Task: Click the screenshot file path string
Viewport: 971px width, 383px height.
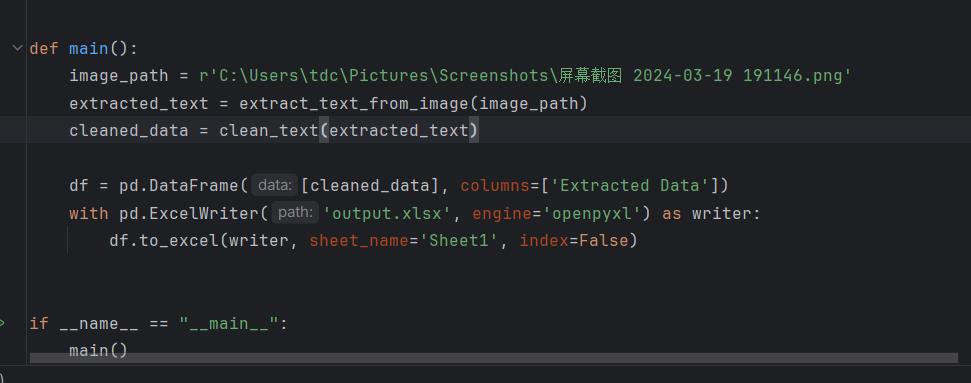Action: point(526,76)
